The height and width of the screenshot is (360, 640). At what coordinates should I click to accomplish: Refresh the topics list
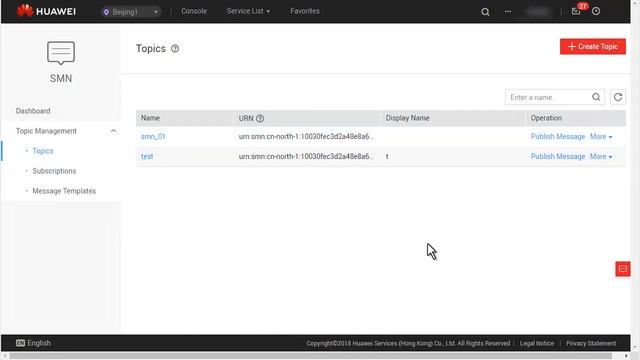[618, 97]
